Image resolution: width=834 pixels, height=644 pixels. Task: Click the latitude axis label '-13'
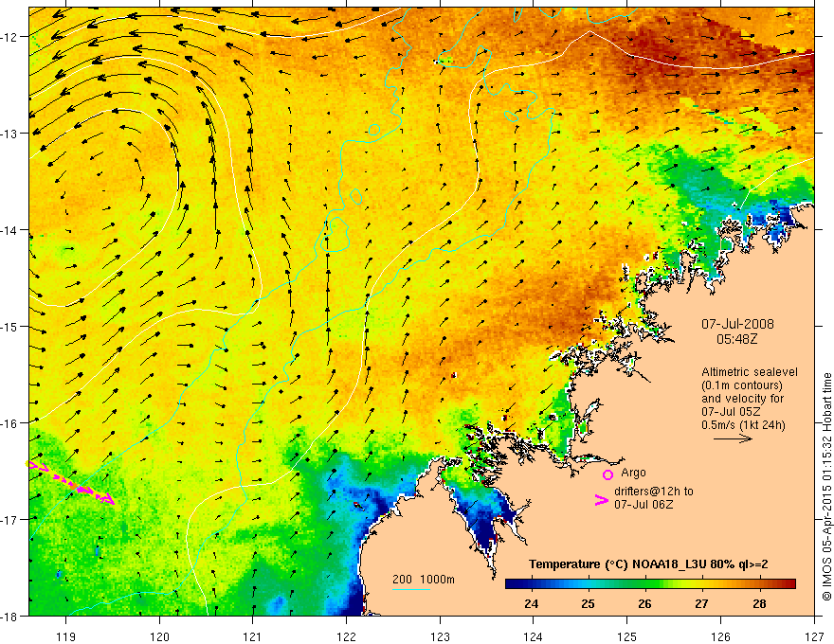tap(10, 134)
